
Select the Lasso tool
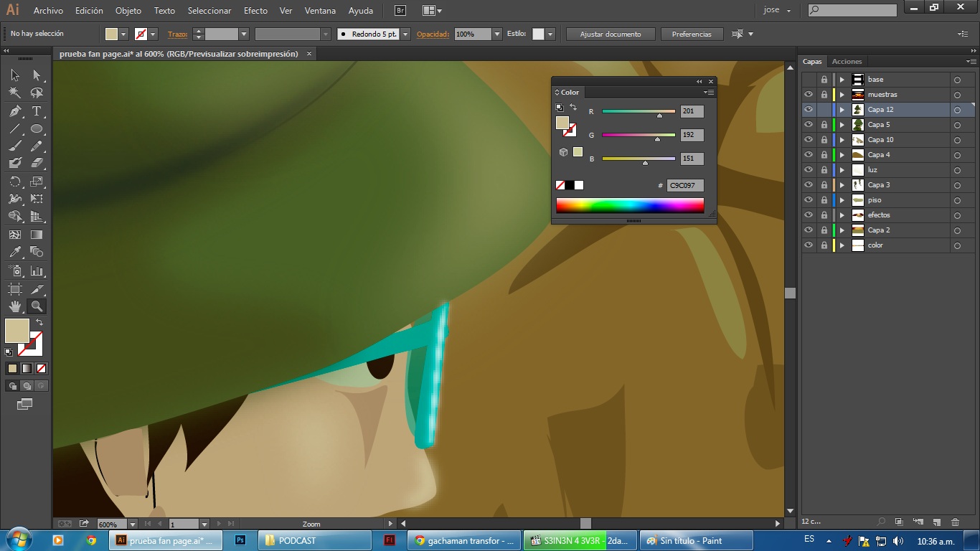click(x=37, y=93)
